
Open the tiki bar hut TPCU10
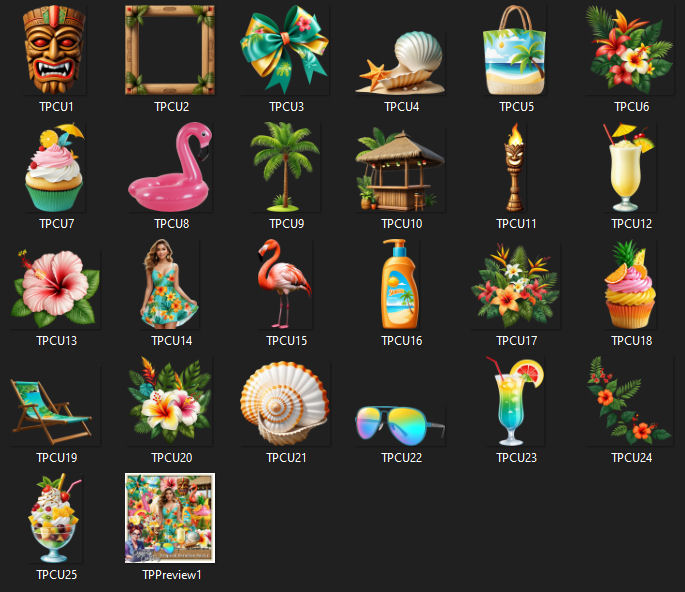point(400,169)
